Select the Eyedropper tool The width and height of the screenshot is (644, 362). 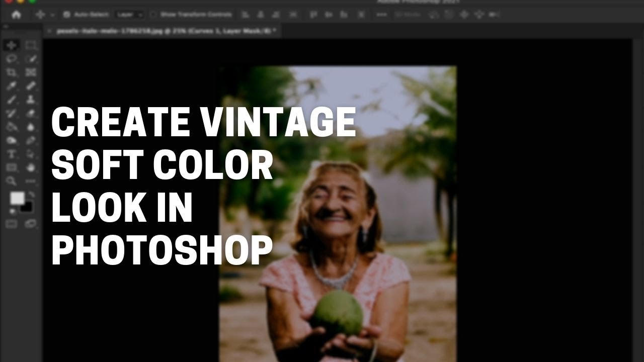[12, 86]
